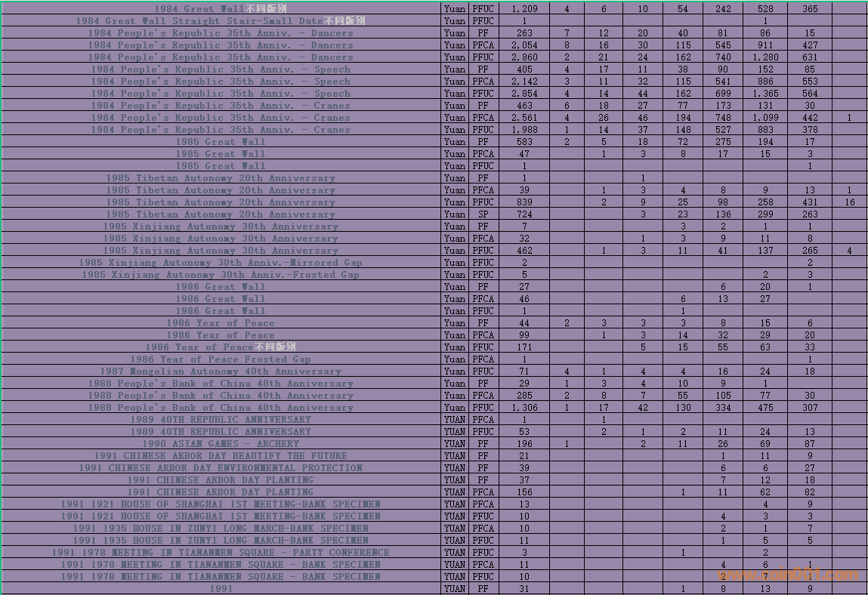868x595 pixels.
Task: Click the 1986 Year of Peace Frosted Gap cell
Action: [x=221, y=359]
